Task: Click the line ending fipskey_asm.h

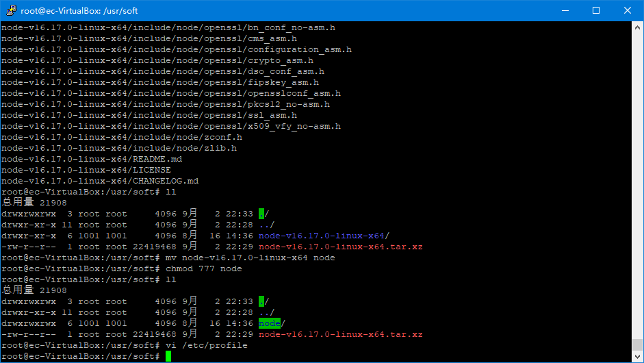Action: [160, 82]
